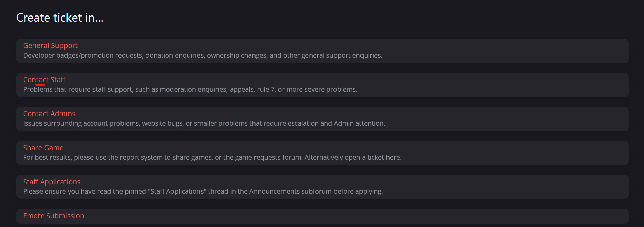Click blank space in Staff Applications card

[x=506, y=187]
